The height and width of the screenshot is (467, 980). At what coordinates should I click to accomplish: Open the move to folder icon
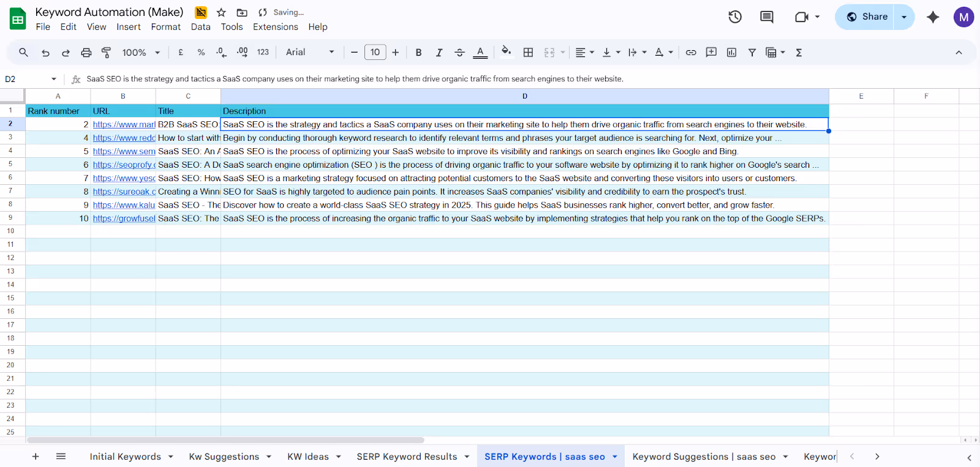coord(242,12)
